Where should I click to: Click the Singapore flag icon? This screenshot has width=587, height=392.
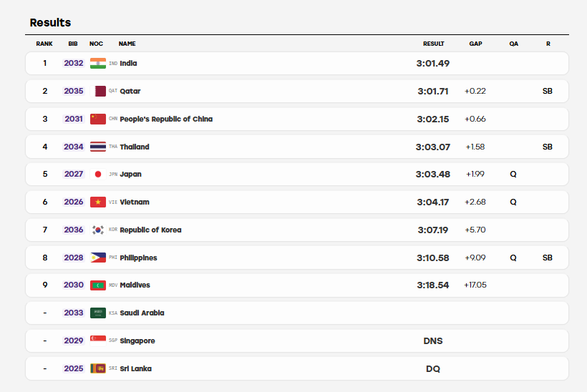[97, 340]
